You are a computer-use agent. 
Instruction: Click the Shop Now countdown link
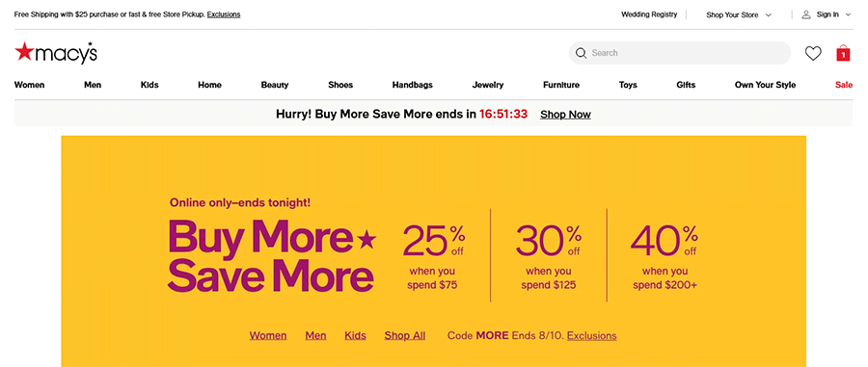pos(565,115)
